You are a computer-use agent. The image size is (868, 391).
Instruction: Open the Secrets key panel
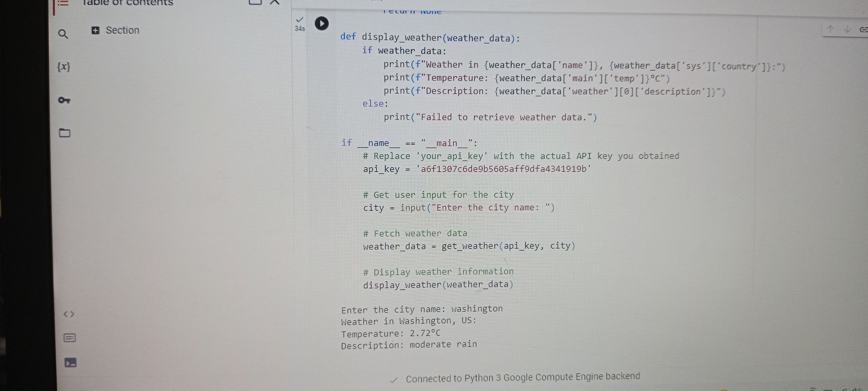pos(64,100)
